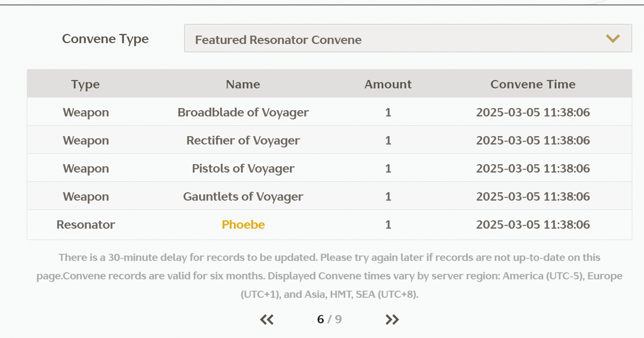
Task: Click the Phoebe row convene time
Action: pos(533,224)
